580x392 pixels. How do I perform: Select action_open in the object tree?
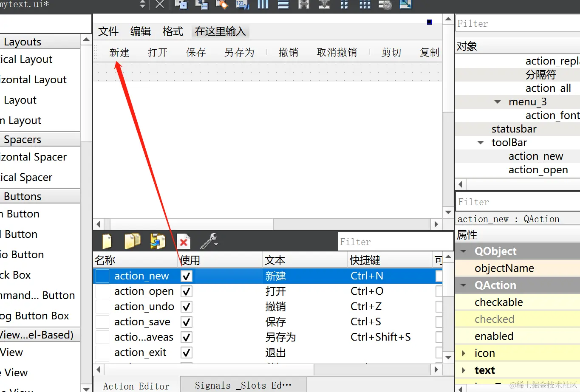point(538,170)
